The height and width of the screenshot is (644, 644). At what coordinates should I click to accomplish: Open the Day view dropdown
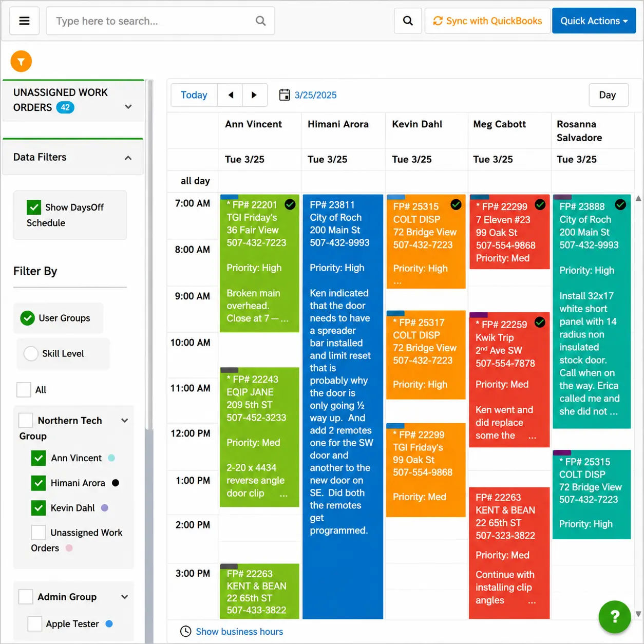(x=609, y=95)
